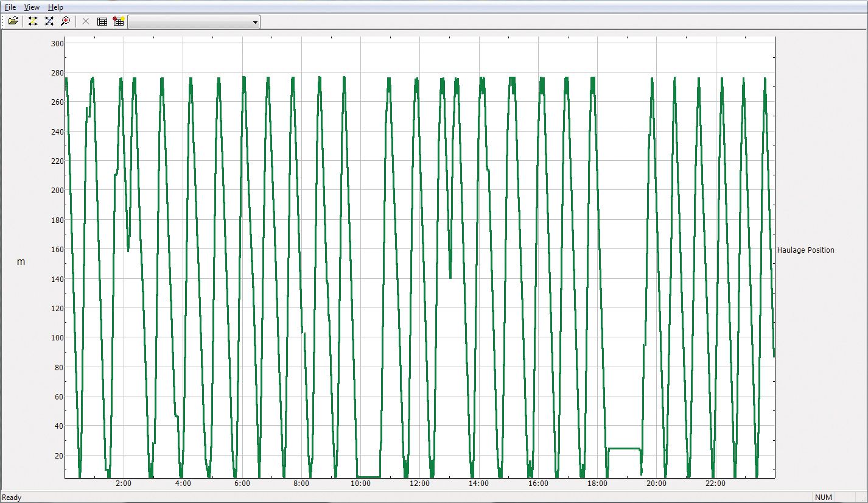Image resolution: width=868 pixels, height=503 pixels.
Task: Open the File menu
Action: tap(10, 7)
